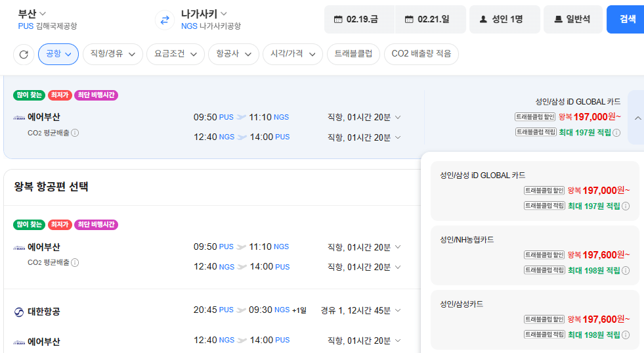Open the 부산 departure city dropdown
This screenshot has height=353, width=644.
click(32, 14)
